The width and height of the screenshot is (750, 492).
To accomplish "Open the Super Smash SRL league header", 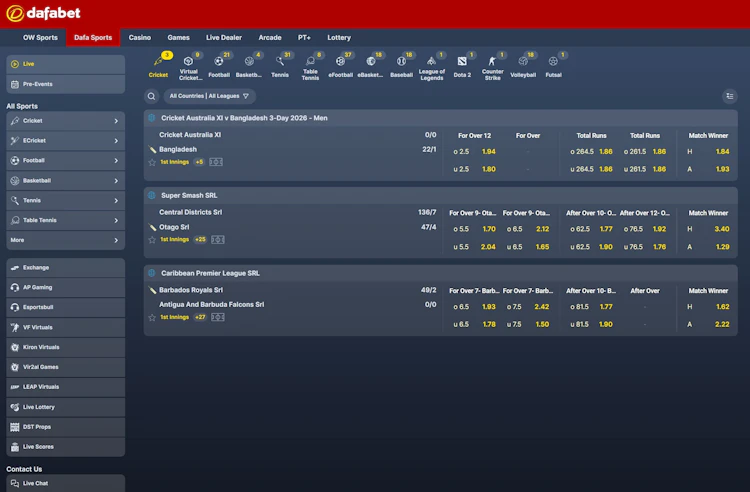I will (441, 196).
